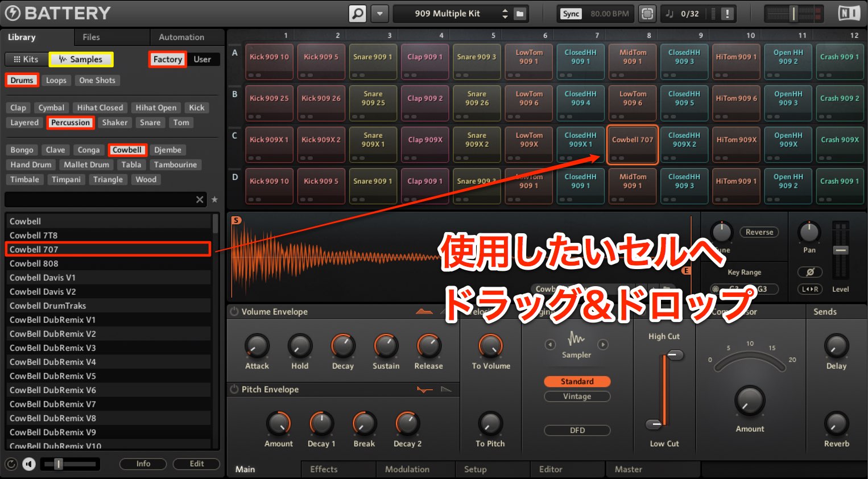Choose the Factory library filter
Image resolution: width=868 pixels, height=479 pixels.
click(168, 59)
